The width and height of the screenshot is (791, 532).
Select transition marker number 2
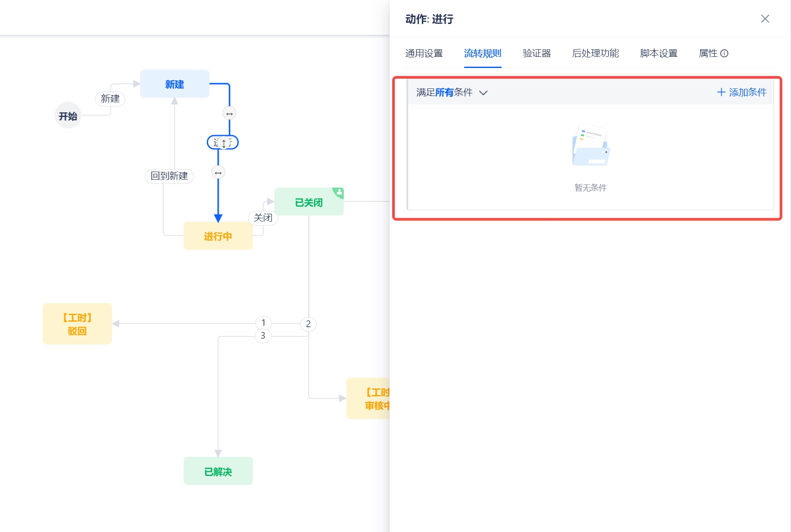click(x=308, y=324)
